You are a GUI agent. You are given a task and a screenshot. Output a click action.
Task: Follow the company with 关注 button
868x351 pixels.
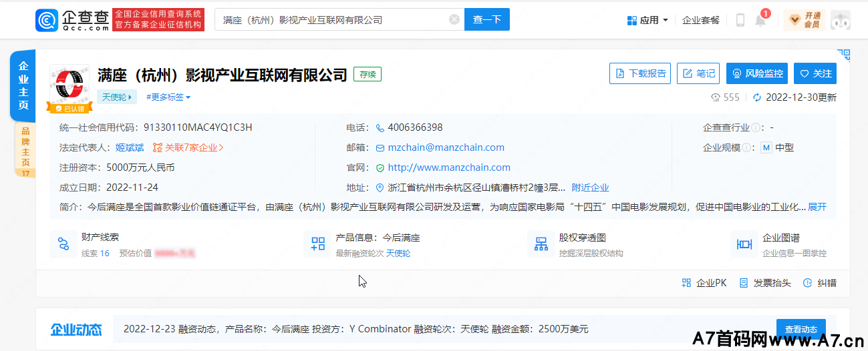point(816,73)
